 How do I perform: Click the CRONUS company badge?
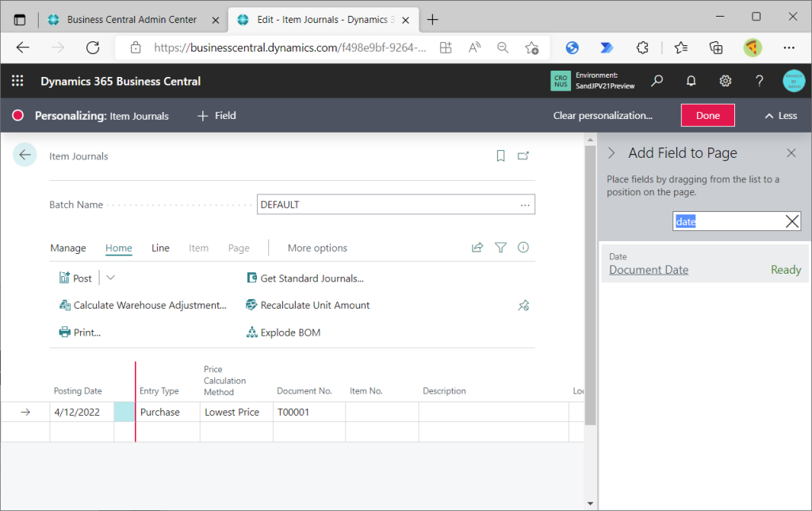click(561, 81)
